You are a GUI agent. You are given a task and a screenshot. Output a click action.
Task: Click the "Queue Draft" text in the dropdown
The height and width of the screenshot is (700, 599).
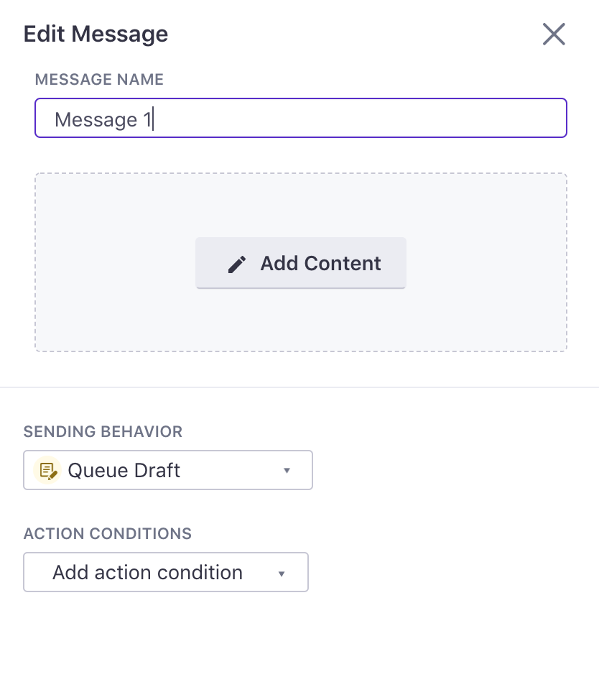tap(124, 470)
